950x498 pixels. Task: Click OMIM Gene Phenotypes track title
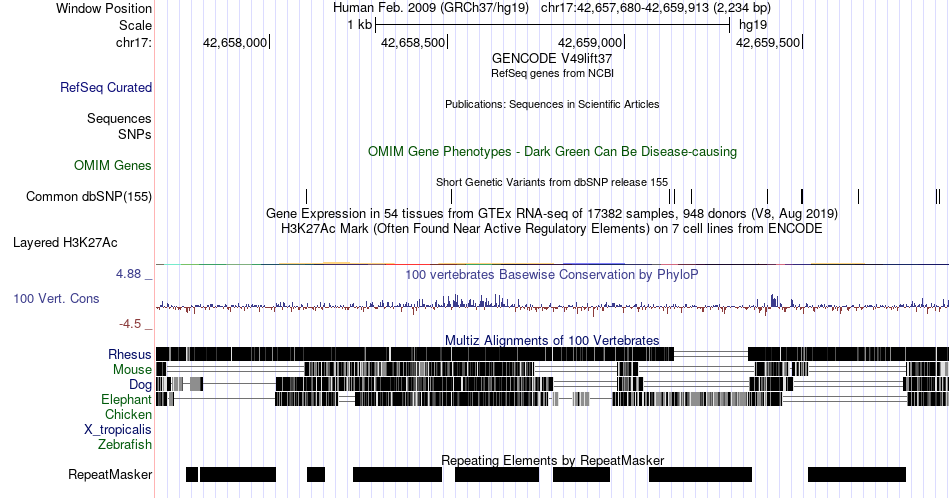pyautogui.click(x=552, y=151)
